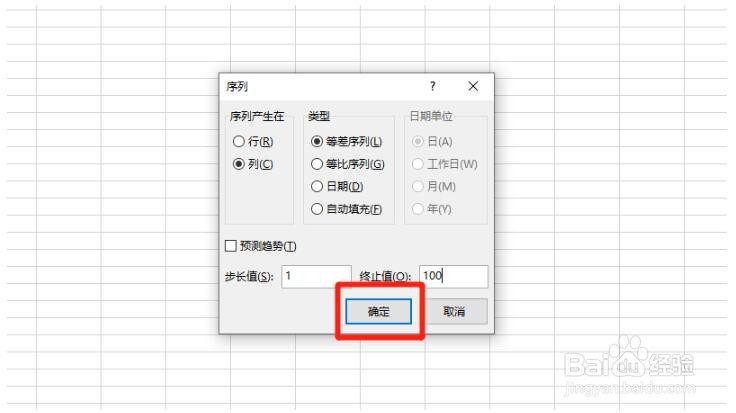Click the Baidu 经验 paw logo watermark
This screenshot has width=736, height=413.
click(629, 357)
